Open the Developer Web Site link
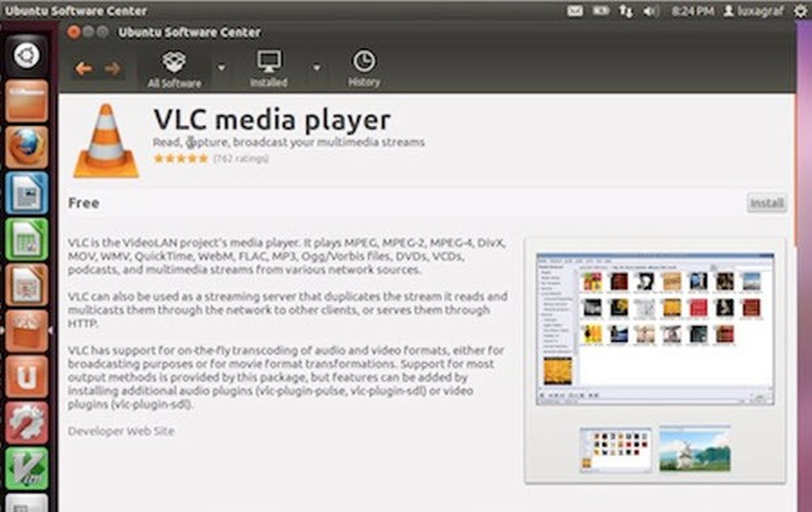This screenshot has height=512, width=812. [121, 431]
